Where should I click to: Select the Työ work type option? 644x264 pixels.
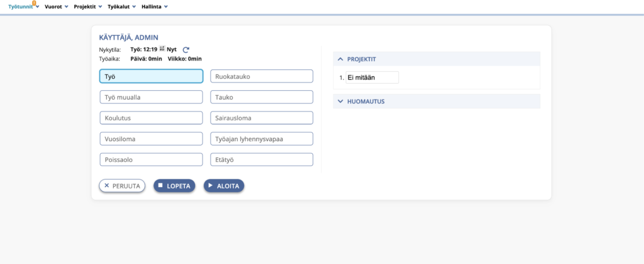pos(151,76)
